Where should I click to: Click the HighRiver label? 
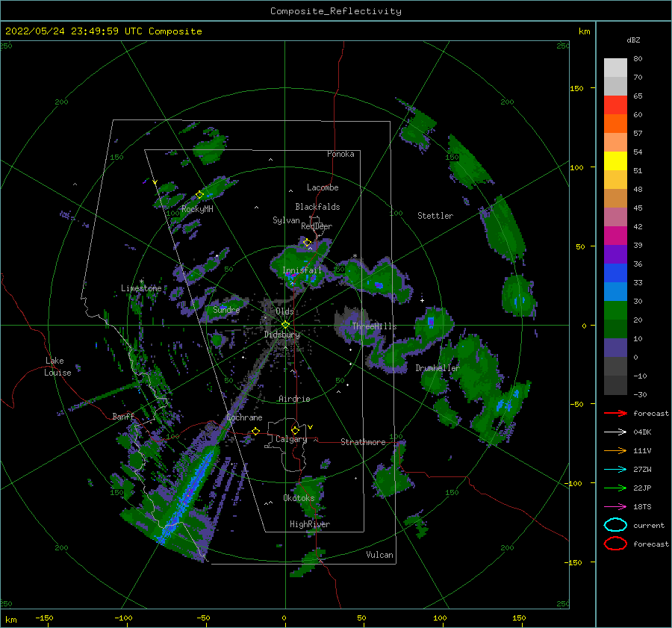[x=310, y=524]
